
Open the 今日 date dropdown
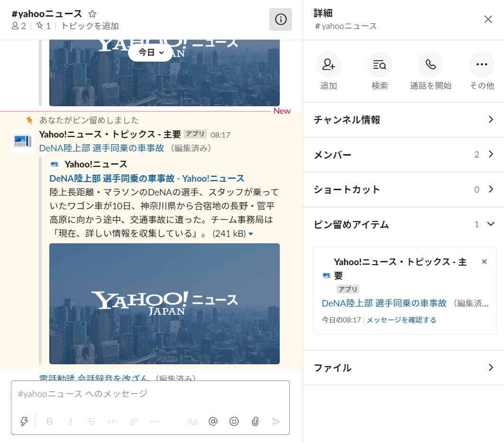tap(150, 53)
